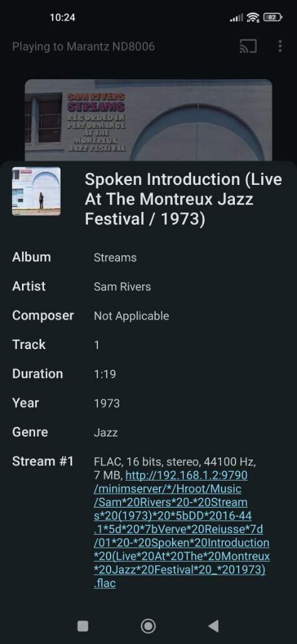Tap the Duration value 1:19
Screen dimensions: 297x644
point(105,374)
